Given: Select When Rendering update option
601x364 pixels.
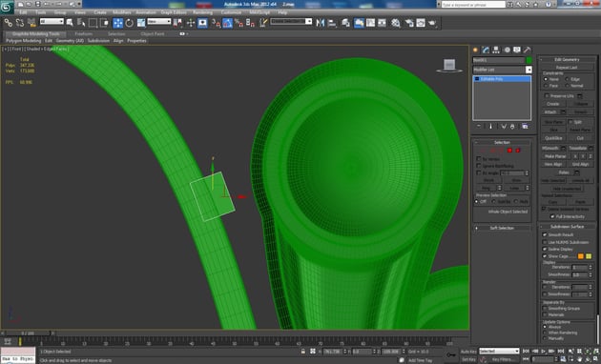Looking at the screenshot, I should 545,333.
